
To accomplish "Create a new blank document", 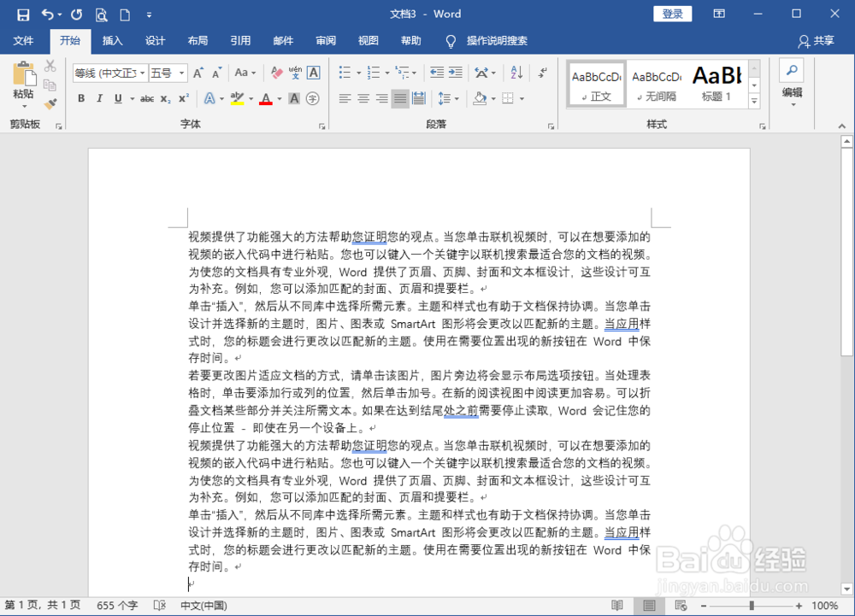I will click(125, 15).
